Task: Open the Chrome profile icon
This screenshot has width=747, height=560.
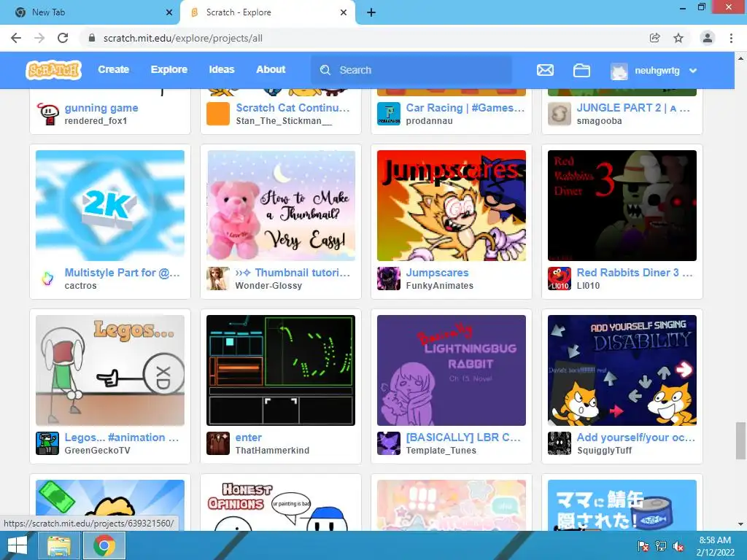Action: click(x=708, y=38)
